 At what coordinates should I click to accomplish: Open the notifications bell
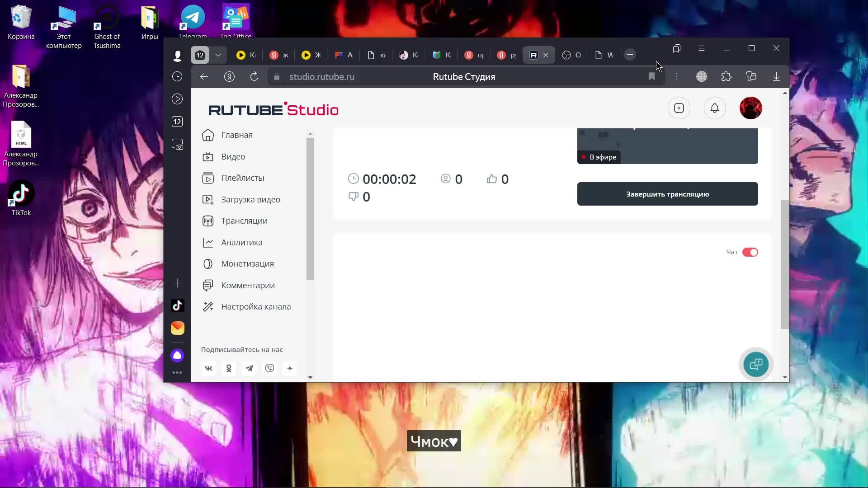tap(714, 108)
